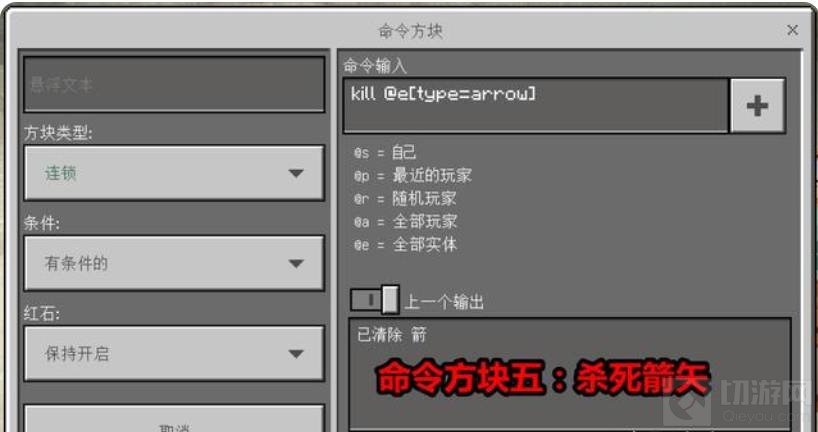The height and width of the screenshot is (432, 818).
Task: Close the command block dialog
Action: 792,30
